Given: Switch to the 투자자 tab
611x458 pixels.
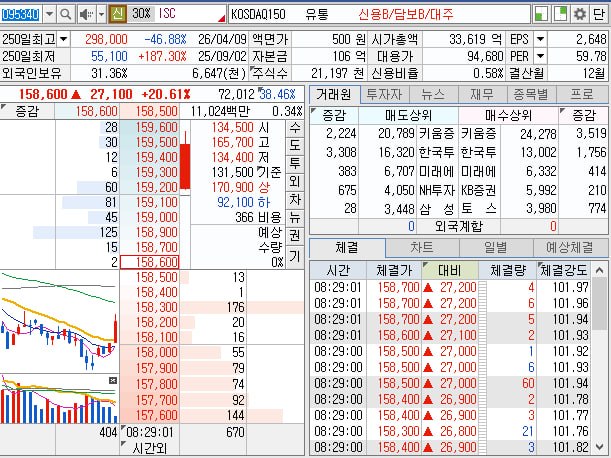Looking at the screenshot, I should coord(384,94).
